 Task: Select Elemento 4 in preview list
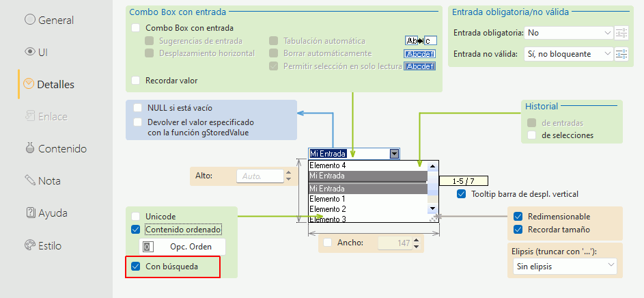pyautogui.click(x=368, y=165)
